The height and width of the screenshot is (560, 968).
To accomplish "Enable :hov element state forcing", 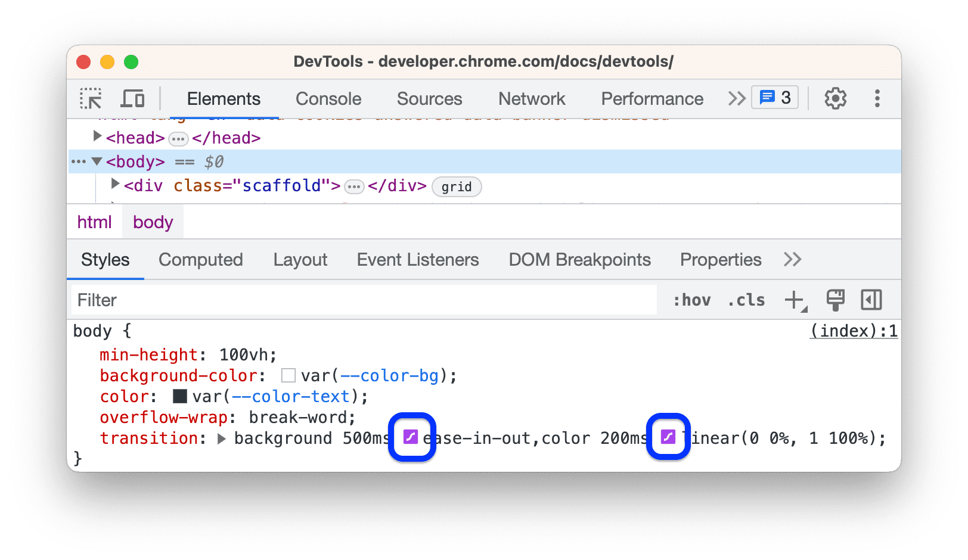I will pyautogui.click(x=691, y=300).
